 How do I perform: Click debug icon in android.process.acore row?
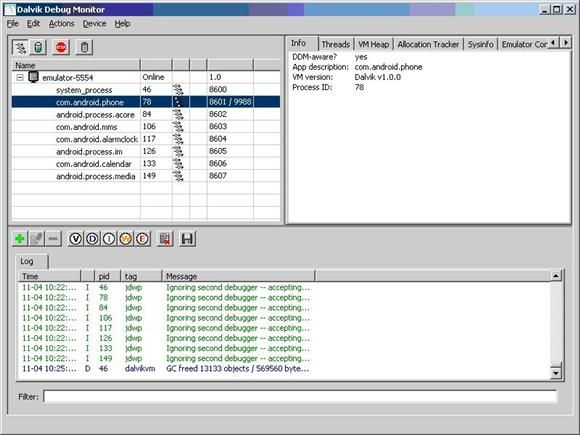point(178,114)
